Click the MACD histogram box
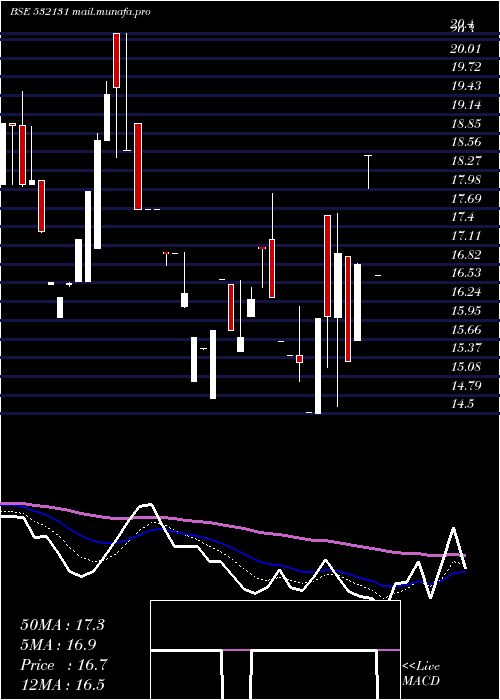500x700 pixels. (275, 650)
